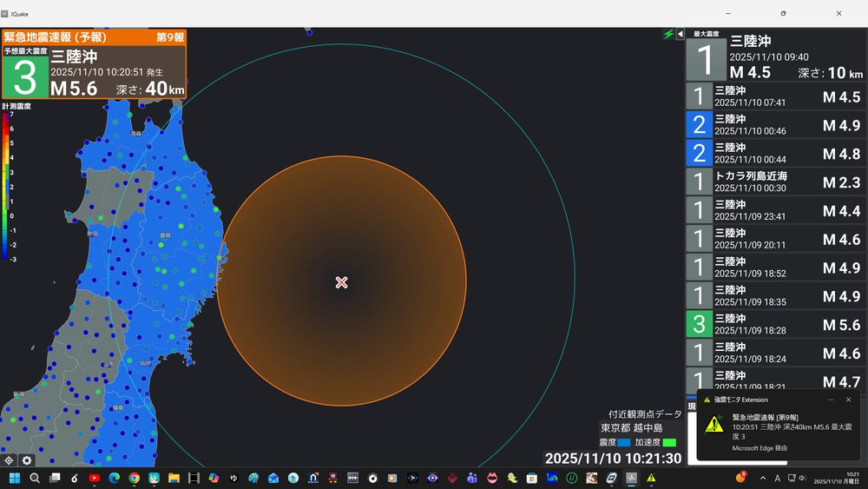Viewport: 868px width, 489px height.
Task: Click the 東京都 越中島 station label
Action: coord(632,428)
